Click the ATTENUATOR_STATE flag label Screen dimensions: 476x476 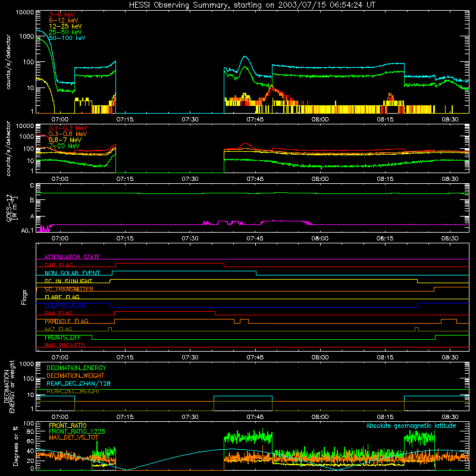(72, 257)
